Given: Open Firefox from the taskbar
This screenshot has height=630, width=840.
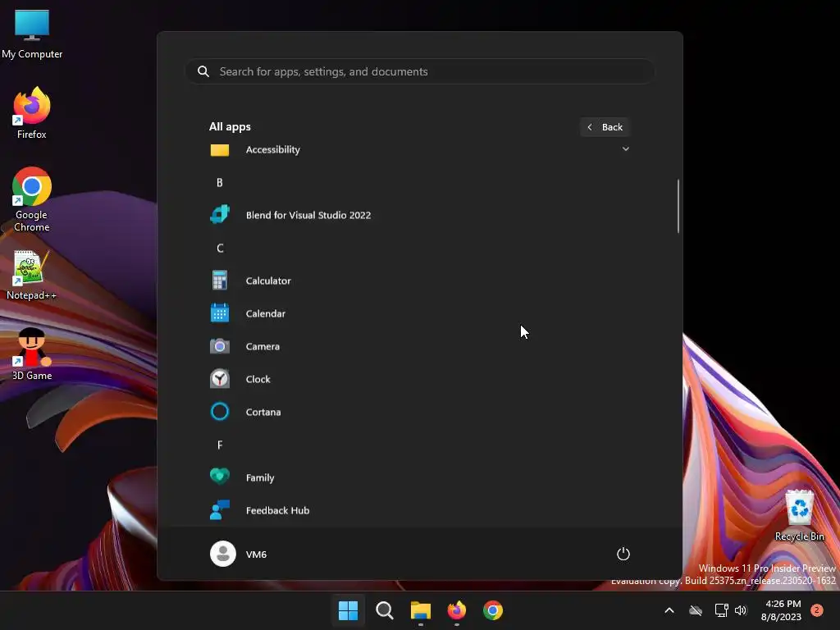Looking at the screenshot, I should point(456,610).
